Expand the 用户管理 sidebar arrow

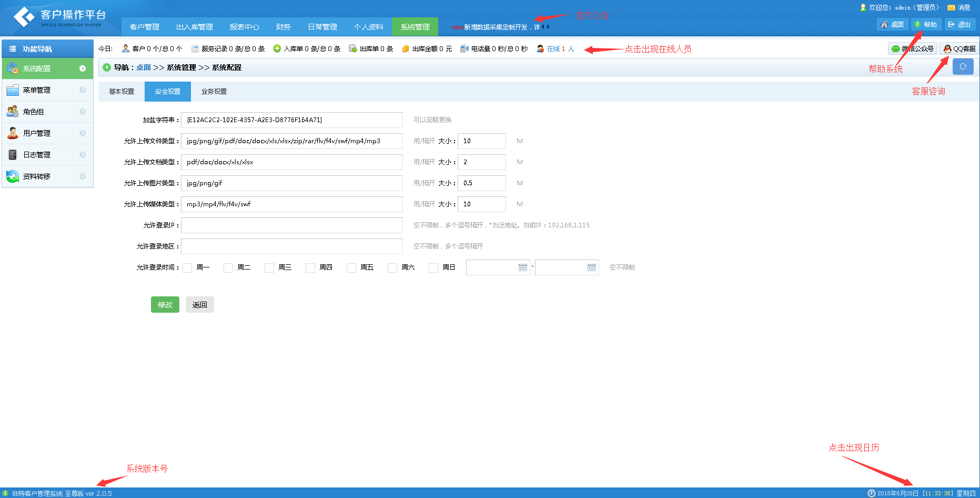point(83,133)
